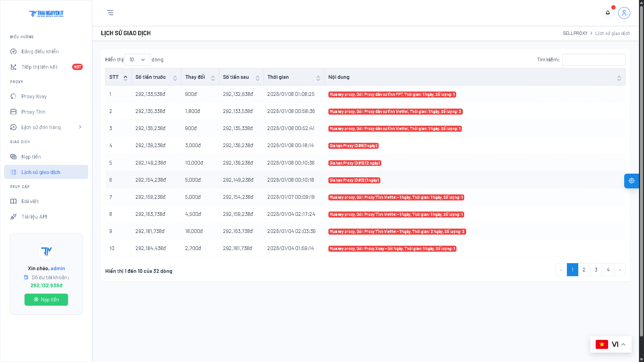Open Bài viết menu item

point(46,201)
